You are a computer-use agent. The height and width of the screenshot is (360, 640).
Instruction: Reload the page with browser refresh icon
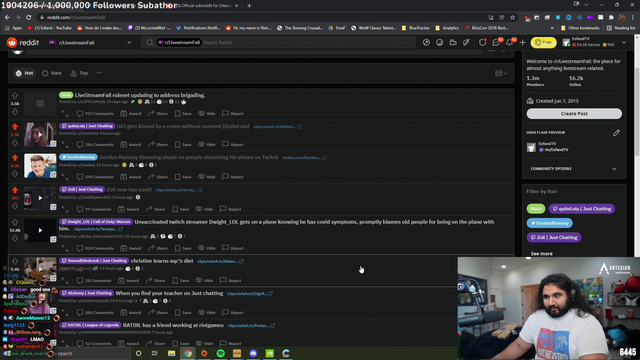click(29, 17)
